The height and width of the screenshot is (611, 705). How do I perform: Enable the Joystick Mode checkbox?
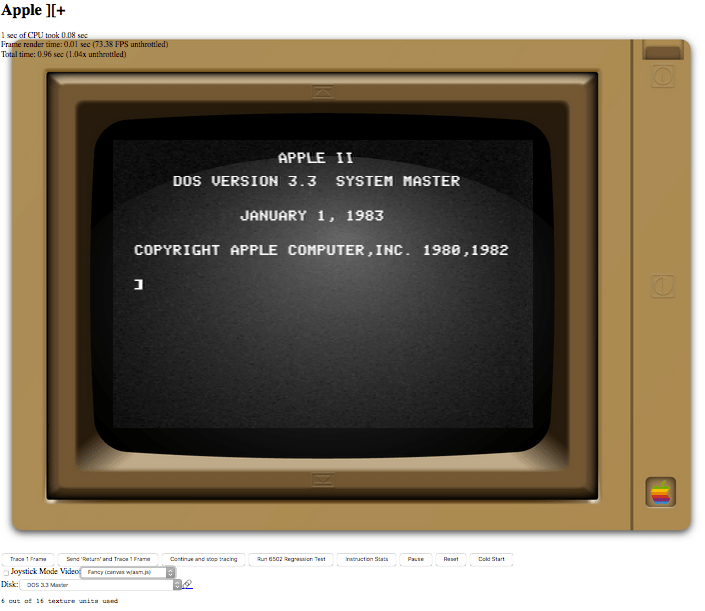(x=6, y=572)
